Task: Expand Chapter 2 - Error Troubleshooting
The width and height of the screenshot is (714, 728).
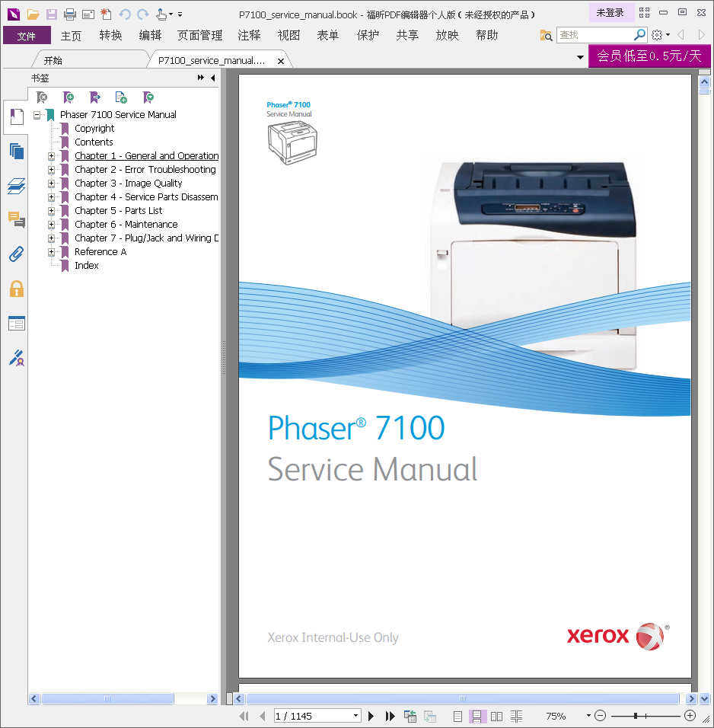Action: click(x=52, y=170)
